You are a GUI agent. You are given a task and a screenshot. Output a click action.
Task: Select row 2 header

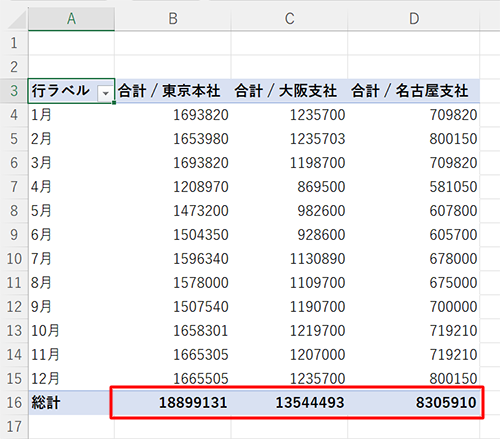click(x=14, y=67)
